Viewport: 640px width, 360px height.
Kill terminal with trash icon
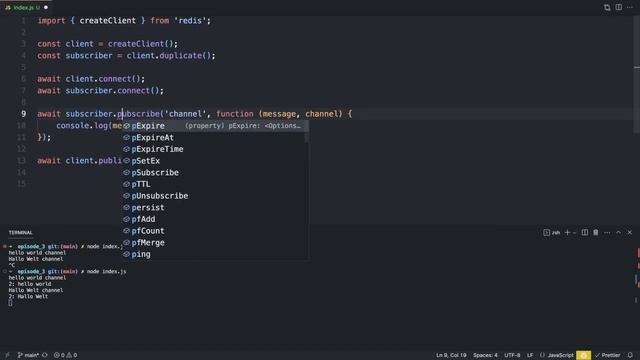pyautogui.click(x=596, y=233)
